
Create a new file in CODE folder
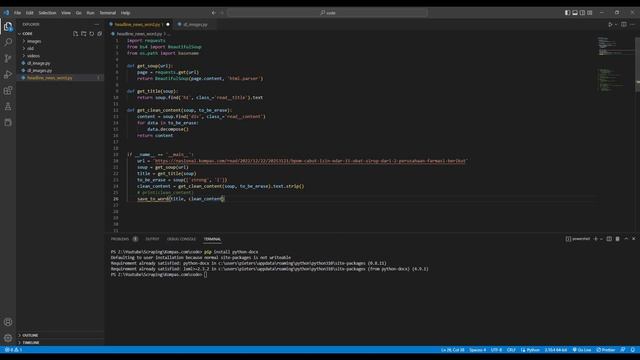click(x=76, y=33)
